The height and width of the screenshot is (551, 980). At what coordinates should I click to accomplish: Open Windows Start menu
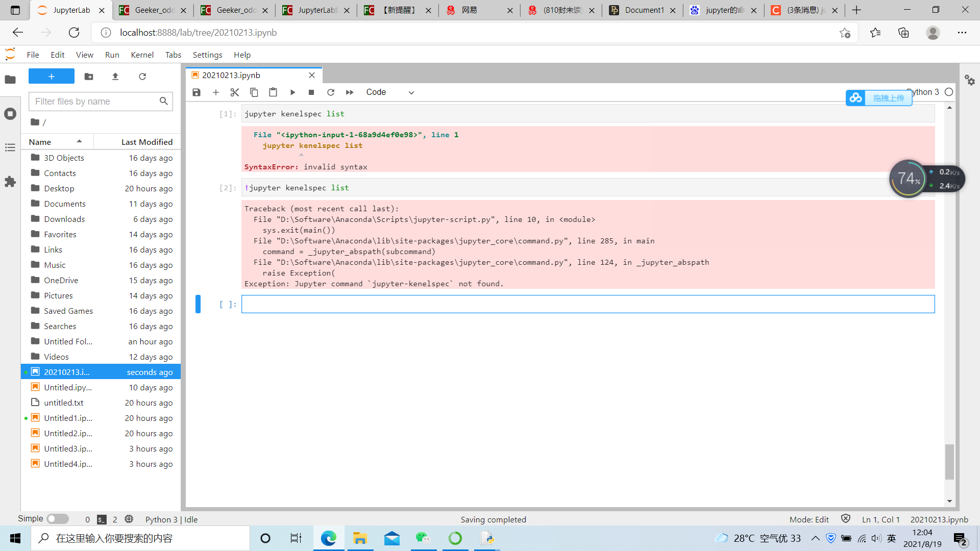pos(15,538)
